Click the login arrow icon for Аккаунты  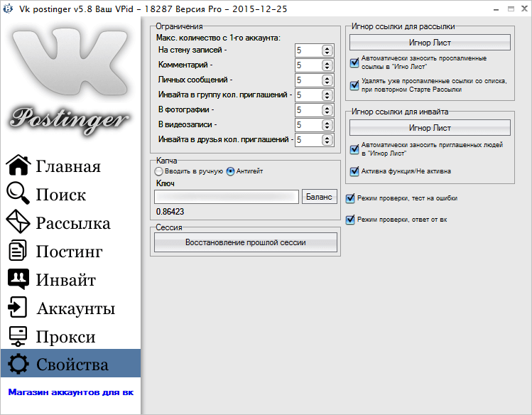click(17, 307)
